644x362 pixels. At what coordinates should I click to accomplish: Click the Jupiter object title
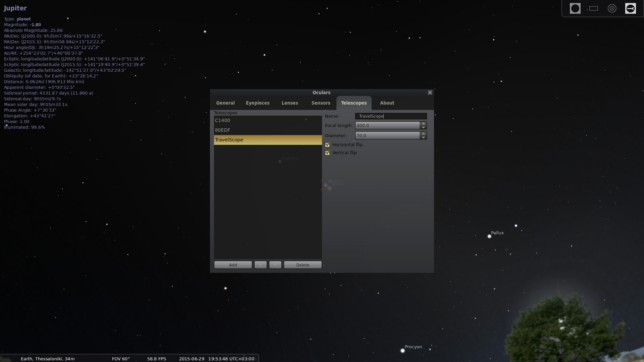tap(15, 8)
